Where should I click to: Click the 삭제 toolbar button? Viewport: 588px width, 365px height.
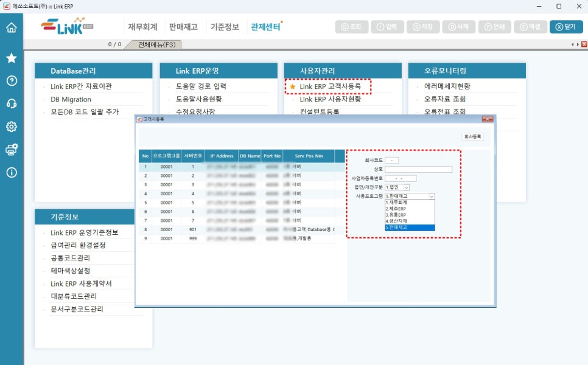[x=459, y=27]
